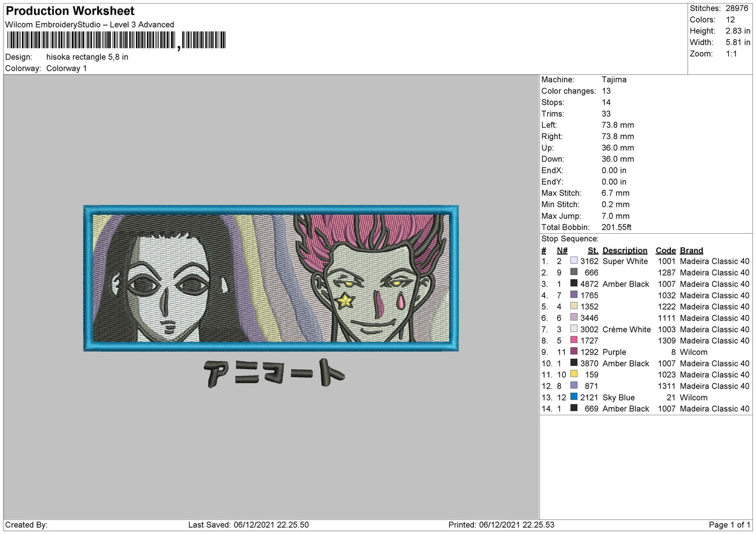This screenshot has height=534, width=756.
Task: Click the 'Page 1 of 1' indicator
Action: [729, 525]
